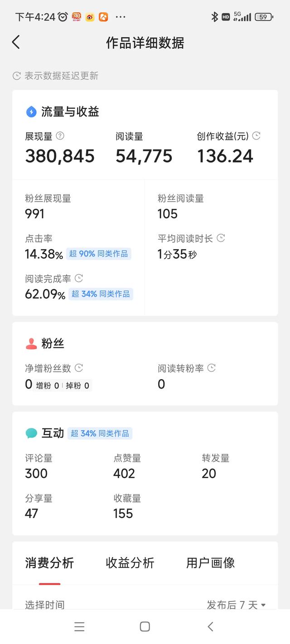Switch to the 收益分析 tab
The height and width of the screenshot is (644, 290).
click(x=130, y=563)
